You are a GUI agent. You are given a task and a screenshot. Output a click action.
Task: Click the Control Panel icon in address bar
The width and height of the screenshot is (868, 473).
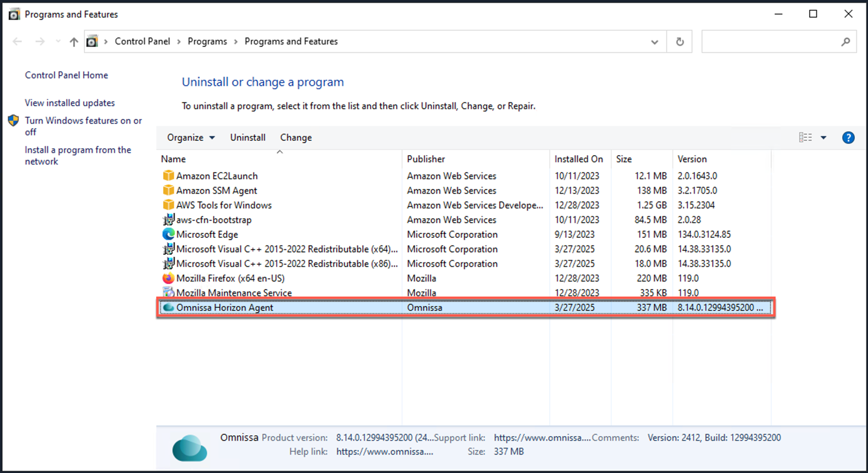pyautogui.click(x=92, y=41)
